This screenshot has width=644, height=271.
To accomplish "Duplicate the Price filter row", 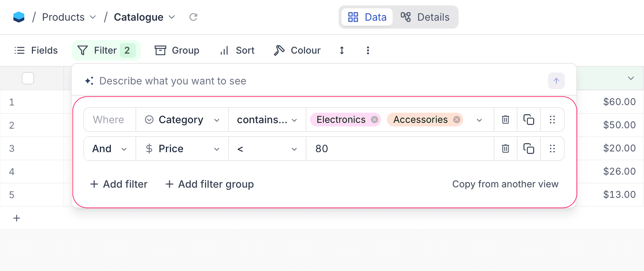I will pos(528,149).
